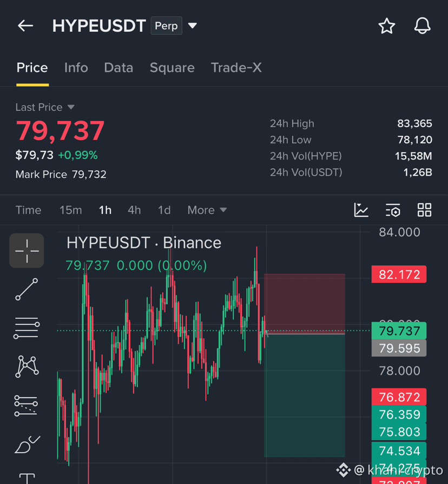Switch chart to 1d interval
The image size is (448, 484).
pos(164,210)
